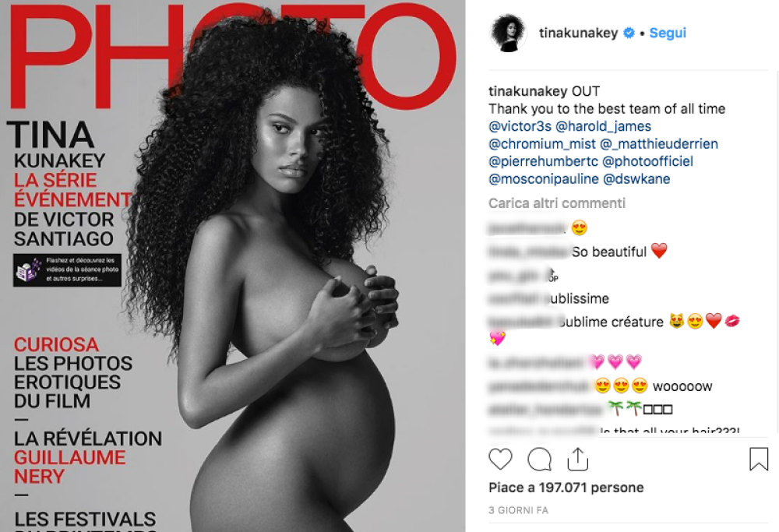This screenshot has width=779, height=532.
Task: Open the 3 GIORNI FA timestamp
Action: point(518,510)
